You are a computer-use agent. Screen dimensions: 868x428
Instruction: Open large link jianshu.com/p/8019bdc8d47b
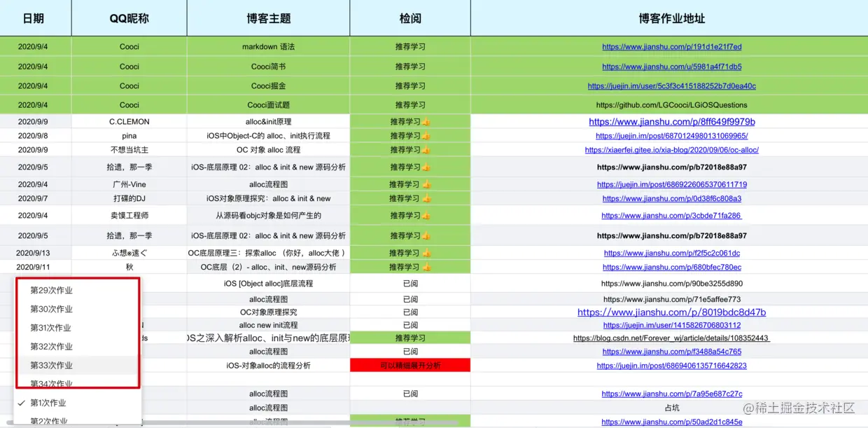(671, 312)
